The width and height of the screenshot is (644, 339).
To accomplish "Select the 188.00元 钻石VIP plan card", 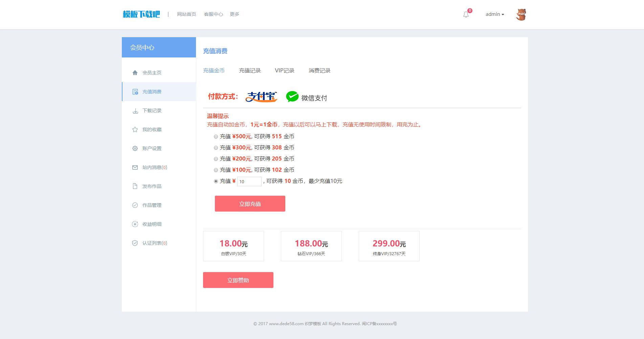I will click(311, 246).
